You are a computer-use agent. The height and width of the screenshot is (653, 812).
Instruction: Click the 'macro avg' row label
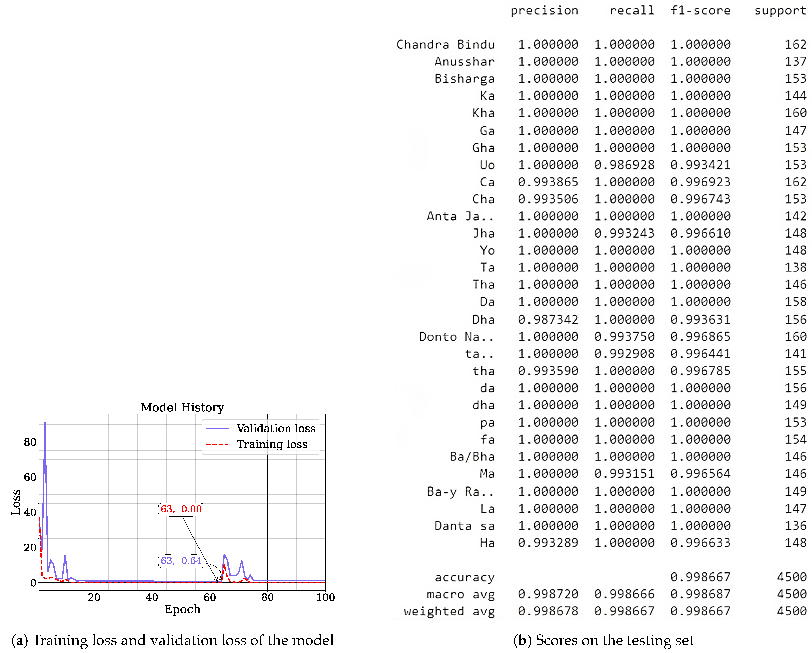click(x=460, y=594)
